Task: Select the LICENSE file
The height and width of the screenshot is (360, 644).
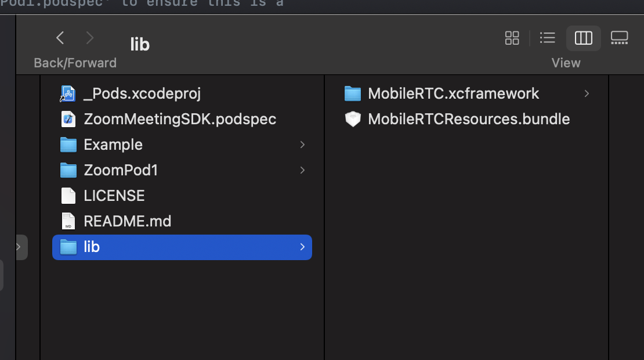Action: [x=114, y=196]
